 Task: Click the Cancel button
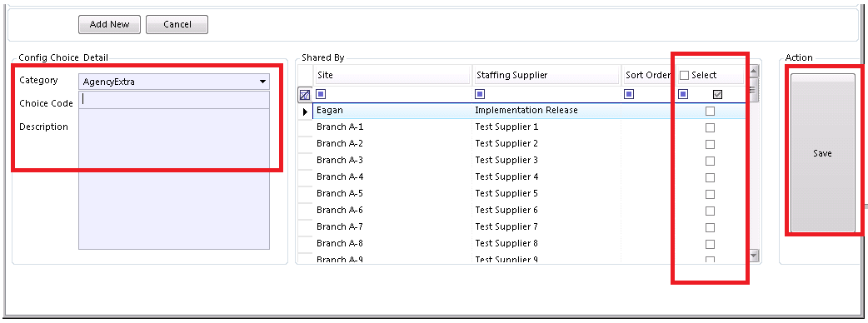(177, 24)
